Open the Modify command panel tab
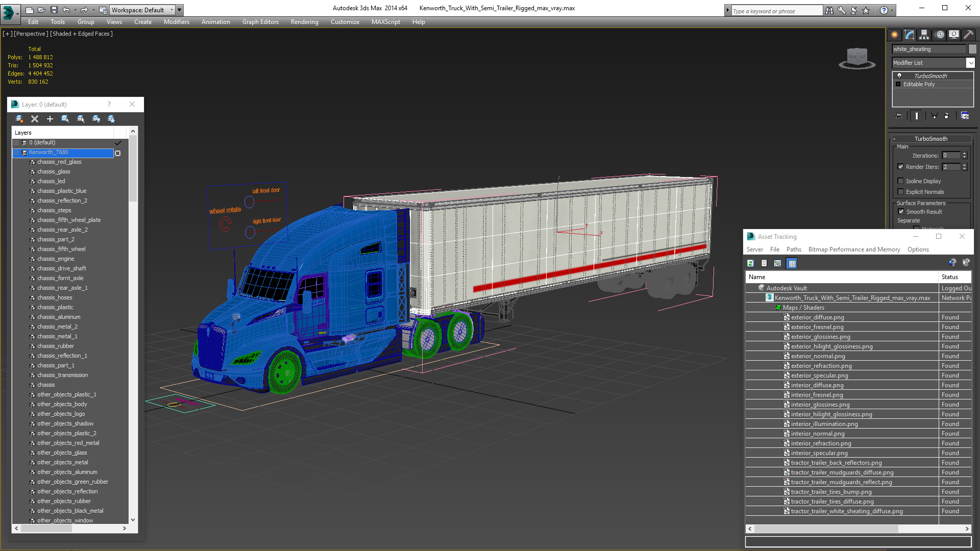Screen dimensions: 980x551 pos(910,35)
